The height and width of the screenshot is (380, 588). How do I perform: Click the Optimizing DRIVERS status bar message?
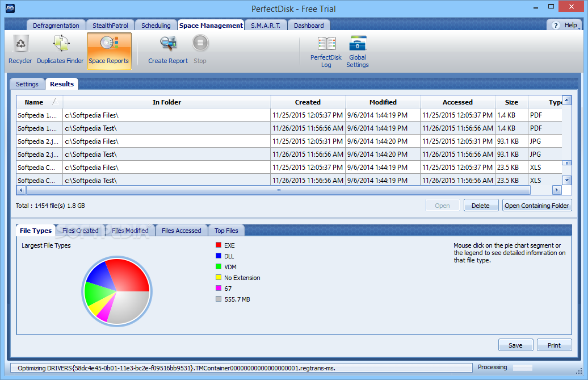click(177, 368)
